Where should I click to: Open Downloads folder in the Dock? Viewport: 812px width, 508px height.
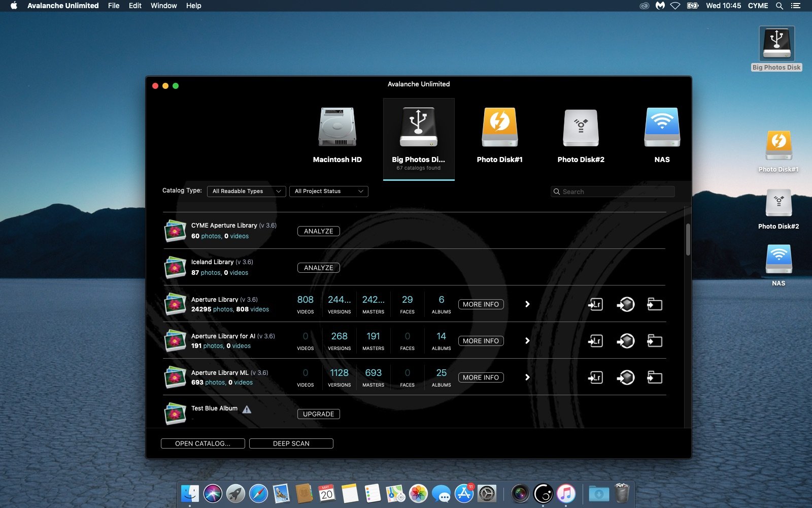click(599, 493)
